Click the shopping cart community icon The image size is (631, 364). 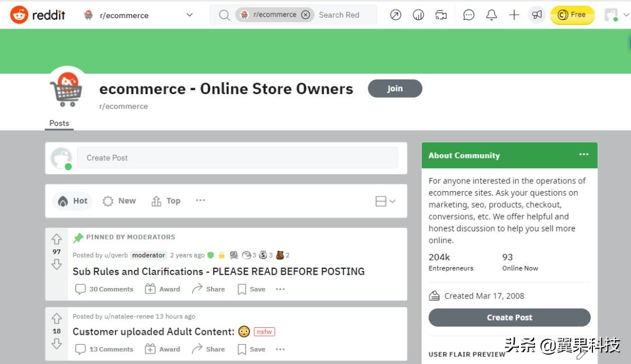click(x=67, y=89)
